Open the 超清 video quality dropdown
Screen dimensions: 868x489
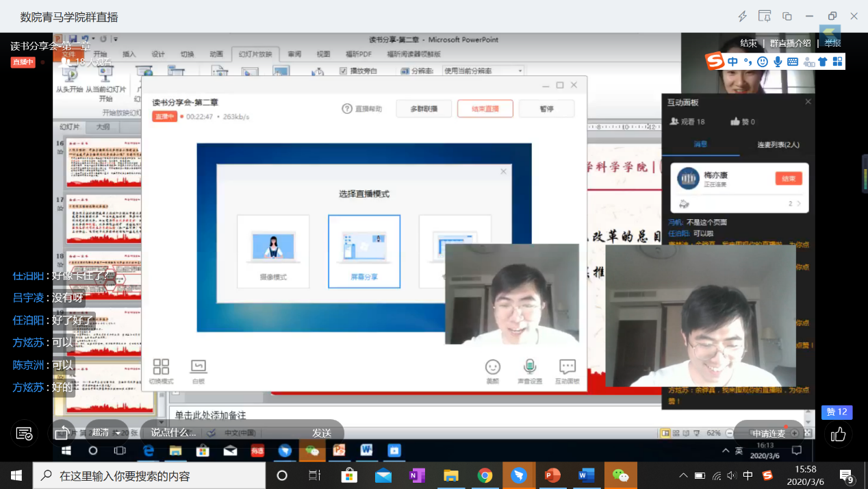click(106, 432)
